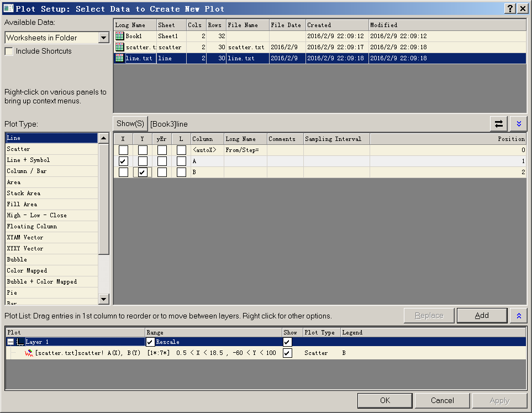Select Line plot type
Image resolution: width=532 pixels, height=413 pixels.
pos(51,138)
